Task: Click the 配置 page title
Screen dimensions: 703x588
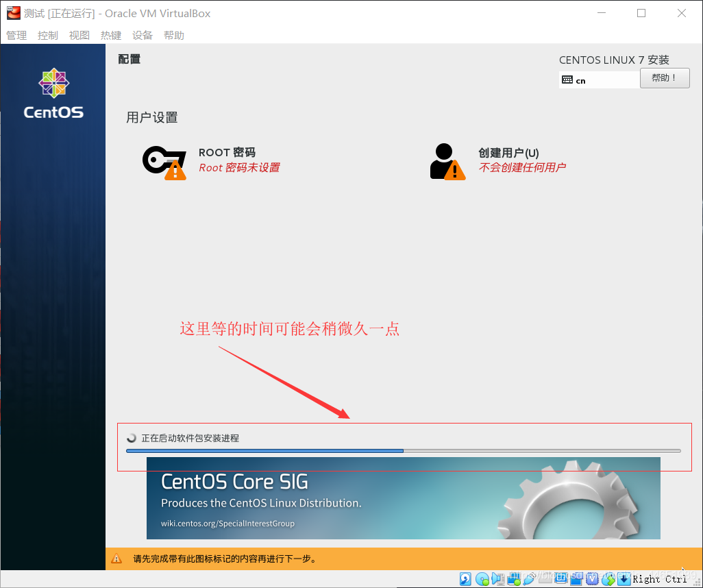Action: coord(129,59)
